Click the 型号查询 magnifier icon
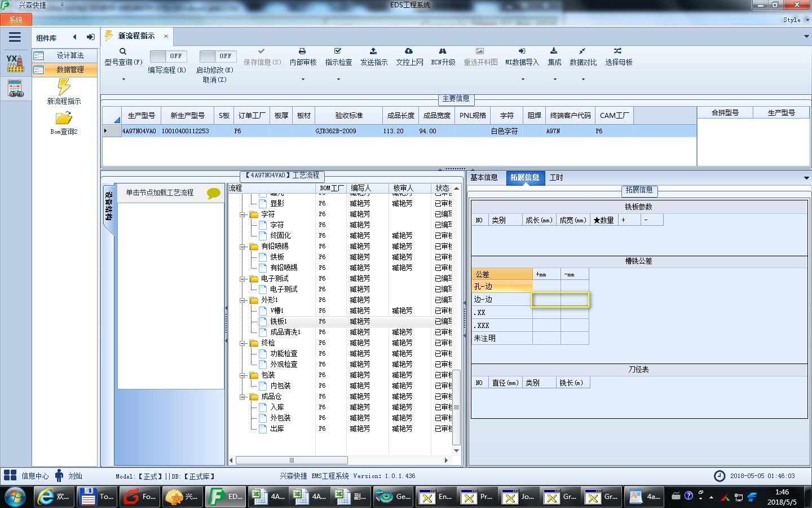The image size is (812, 508). pos(123,51)
